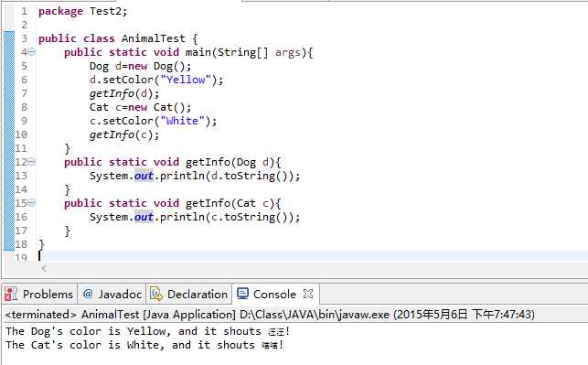Close the Console view tab
This screenshot has height=365, width=588.
(308, 294)
